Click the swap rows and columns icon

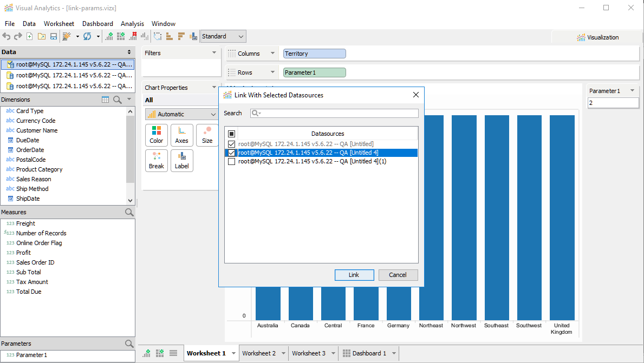[158, 36]
